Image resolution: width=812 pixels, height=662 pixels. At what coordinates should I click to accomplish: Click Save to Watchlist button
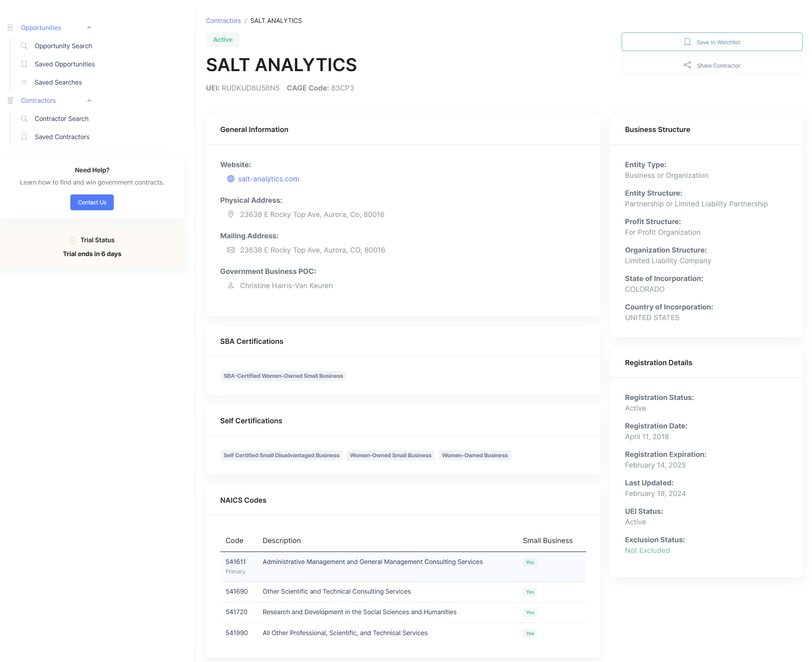[712, 42]
